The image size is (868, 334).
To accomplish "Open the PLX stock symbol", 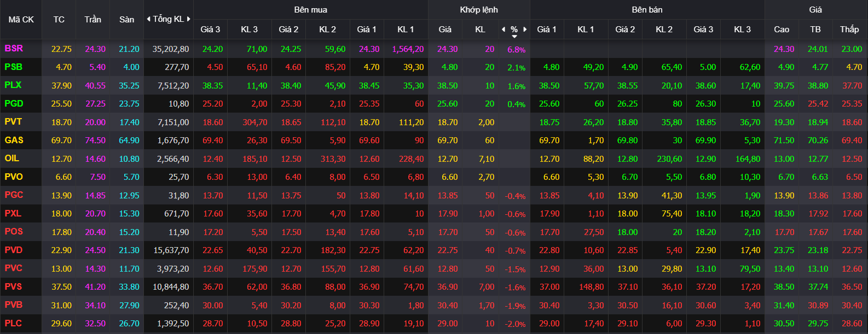I will 13,85.
